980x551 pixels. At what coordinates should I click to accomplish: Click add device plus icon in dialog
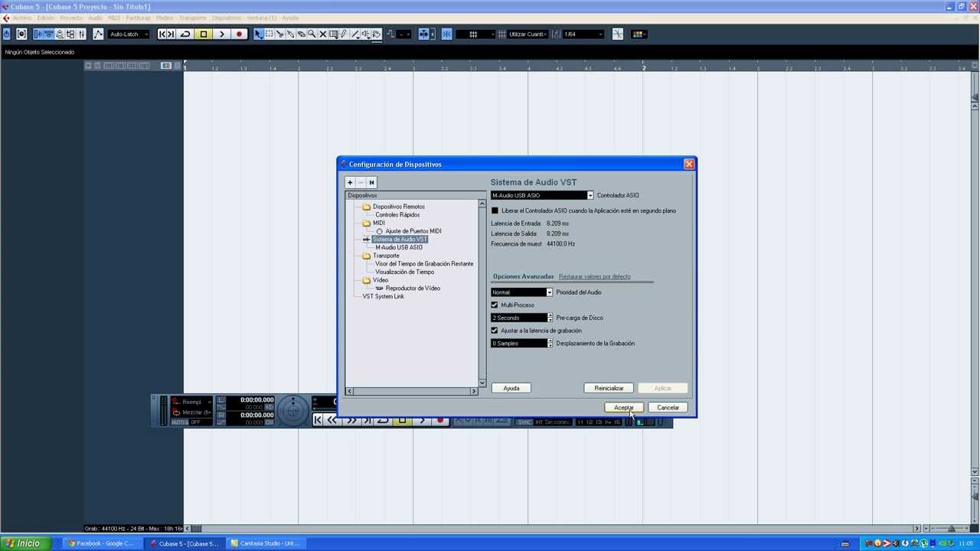click(350, 182)
